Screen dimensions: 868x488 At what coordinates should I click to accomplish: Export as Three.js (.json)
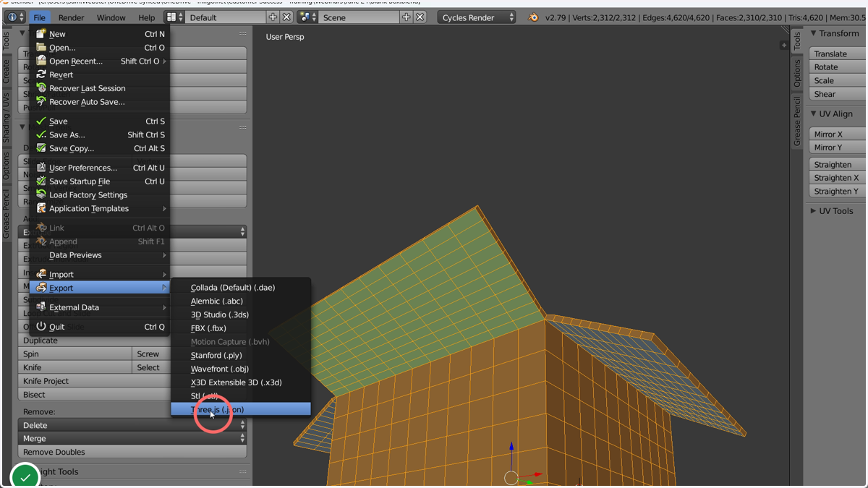pyautogui.click(x=241, y=409)
